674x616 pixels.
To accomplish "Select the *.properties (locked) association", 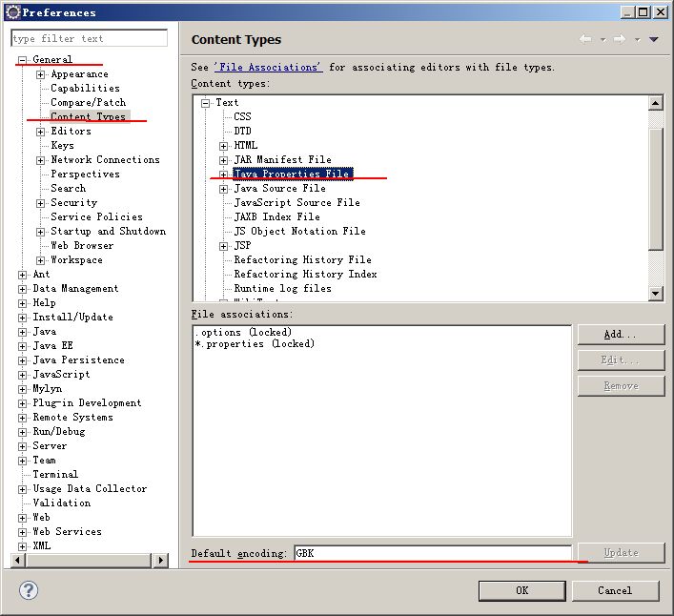I will (x=255, y=344).
